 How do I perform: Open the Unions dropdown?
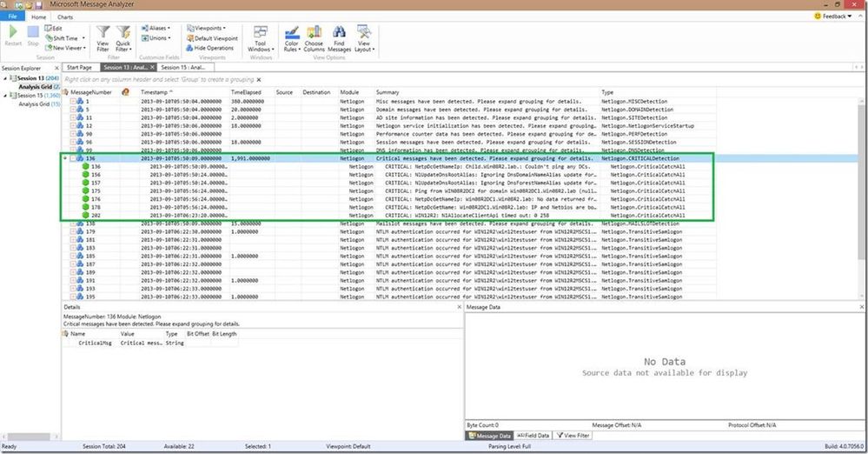[156, 38]
